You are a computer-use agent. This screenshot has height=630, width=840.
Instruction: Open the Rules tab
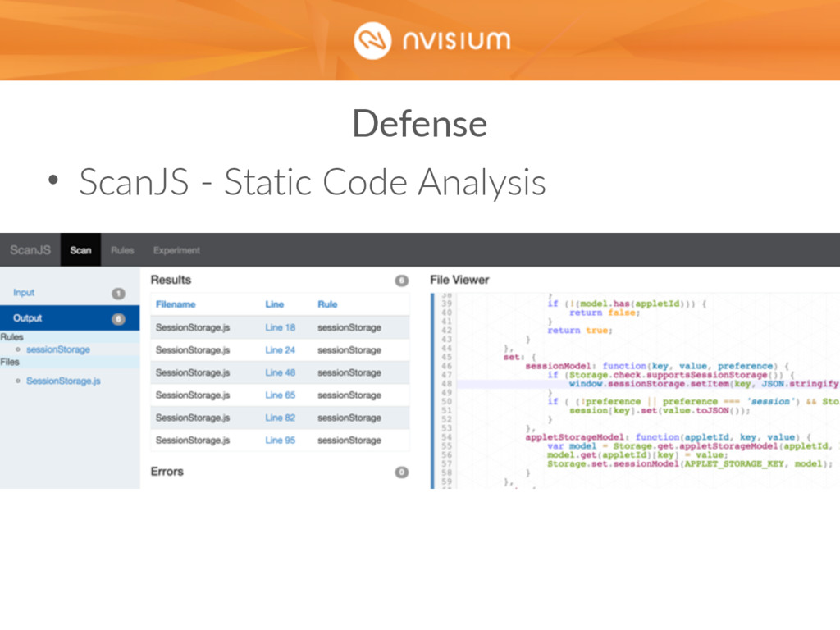click(122, 250)
